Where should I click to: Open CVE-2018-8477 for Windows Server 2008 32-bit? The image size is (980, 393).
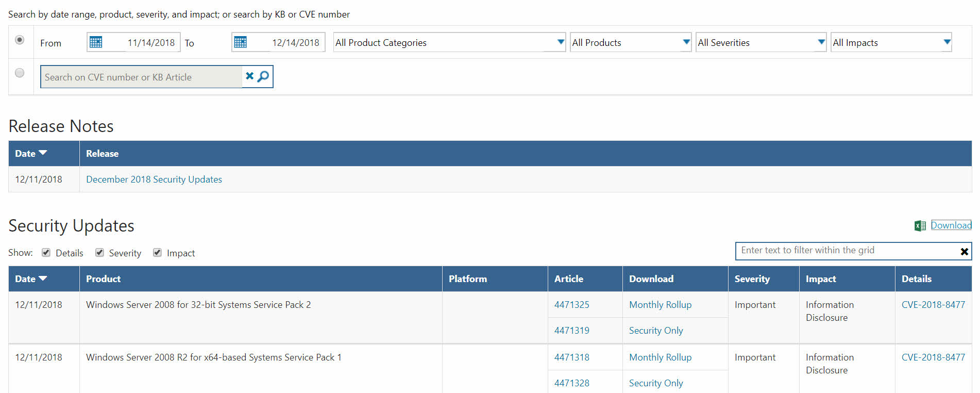coord(933,304)
